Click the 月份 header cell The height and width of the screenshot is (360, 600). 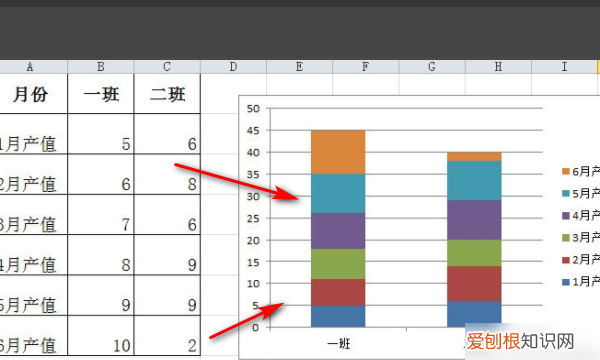point(34,94)
